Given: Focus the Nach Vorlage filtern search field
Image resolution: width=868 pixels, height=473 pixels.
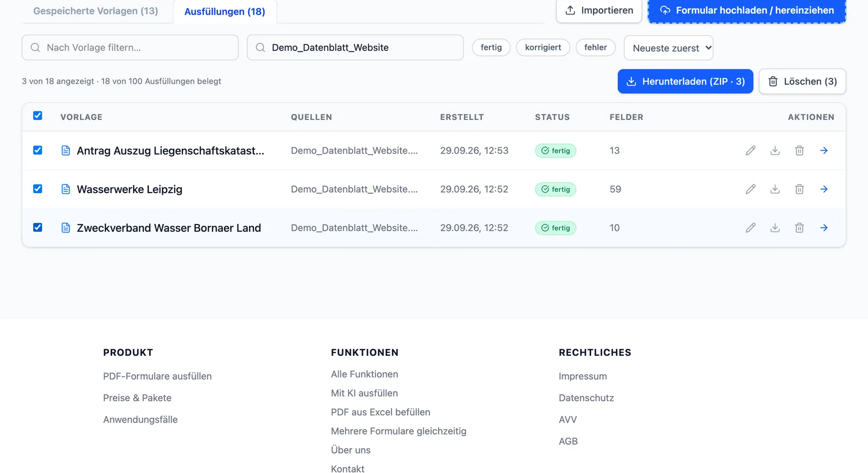Looking at the screenshot, I should 130,48.
